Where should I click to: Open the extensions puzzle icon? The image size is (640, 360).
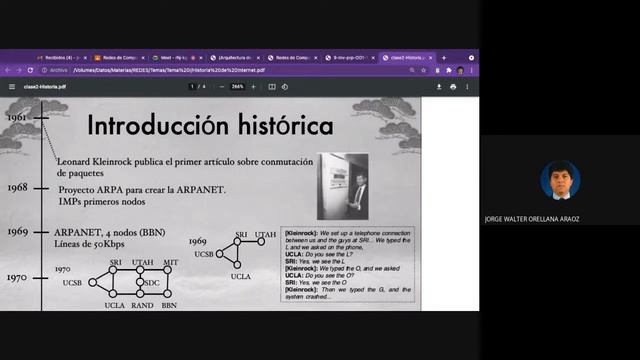click(x=449, y=70)
